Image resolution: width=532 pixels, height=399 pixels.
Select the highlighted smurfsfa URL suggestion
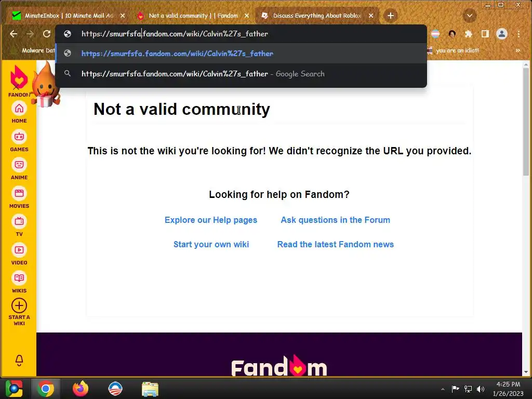coord(241,54)
